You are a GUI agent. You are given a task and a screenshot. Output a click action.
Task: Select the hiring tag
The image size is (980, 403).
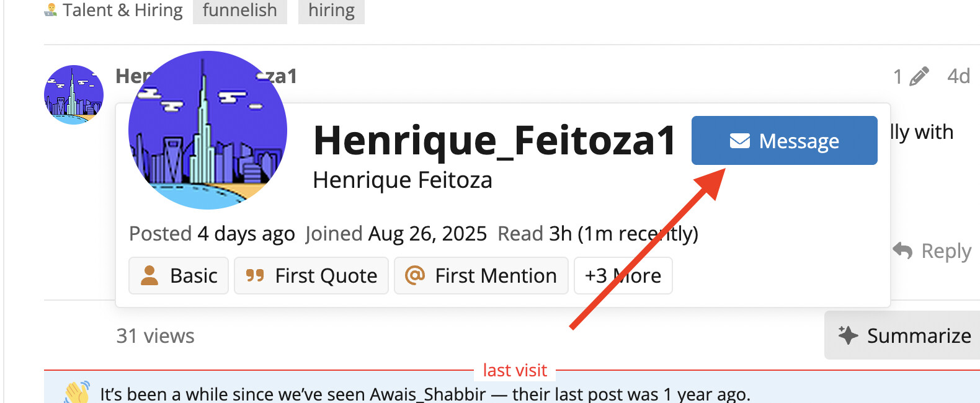[x=331, y=11]
